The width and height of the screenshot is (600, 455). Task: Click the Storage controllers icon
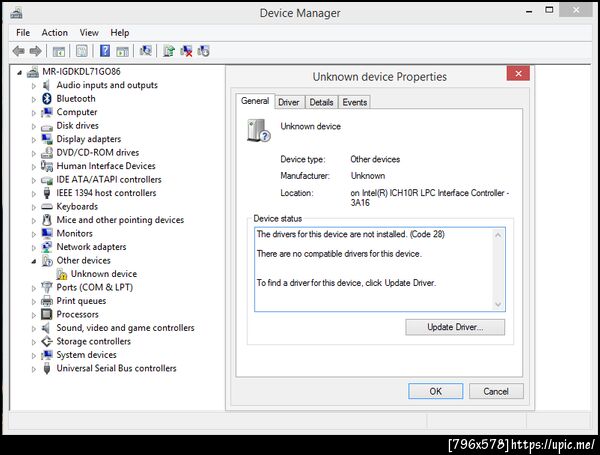point(47,341)
